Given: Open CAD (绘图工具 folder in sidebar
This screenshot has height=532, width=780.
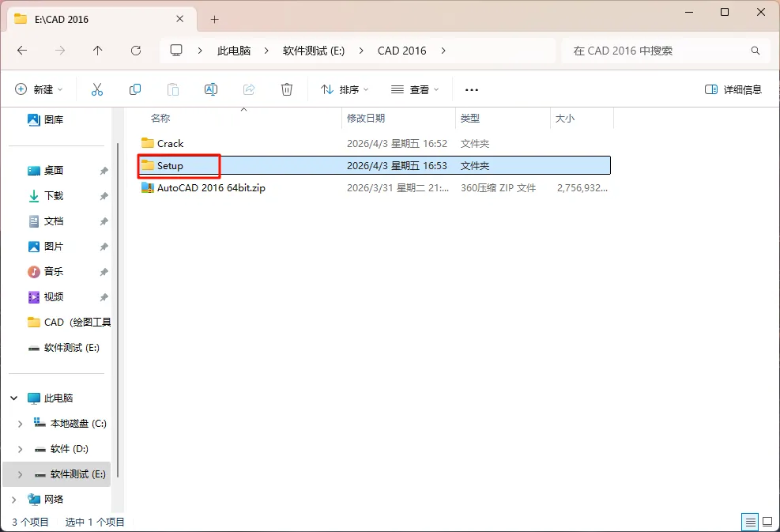Looking at the screenshot, I should [69, 323].
